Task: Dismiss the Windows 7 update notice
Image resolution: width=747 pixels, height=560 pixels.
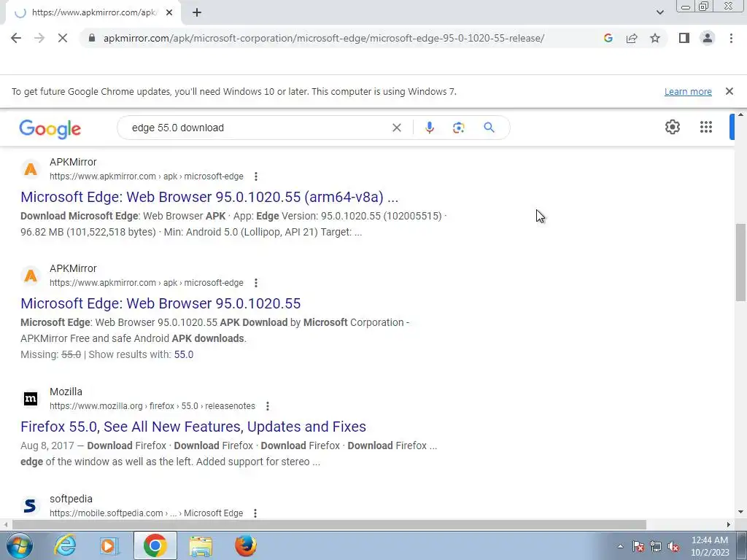Action: [x=729, y=91]
